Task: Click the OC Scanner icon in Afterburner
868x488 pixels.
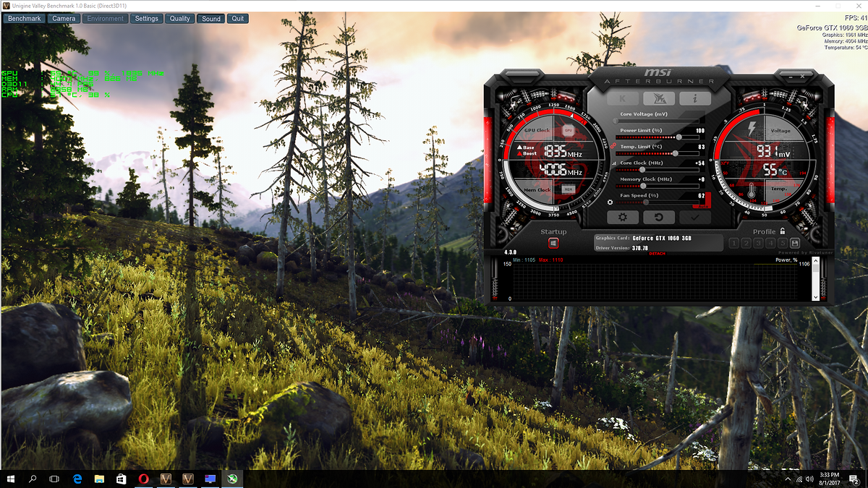Action: [x=658, y=98]
